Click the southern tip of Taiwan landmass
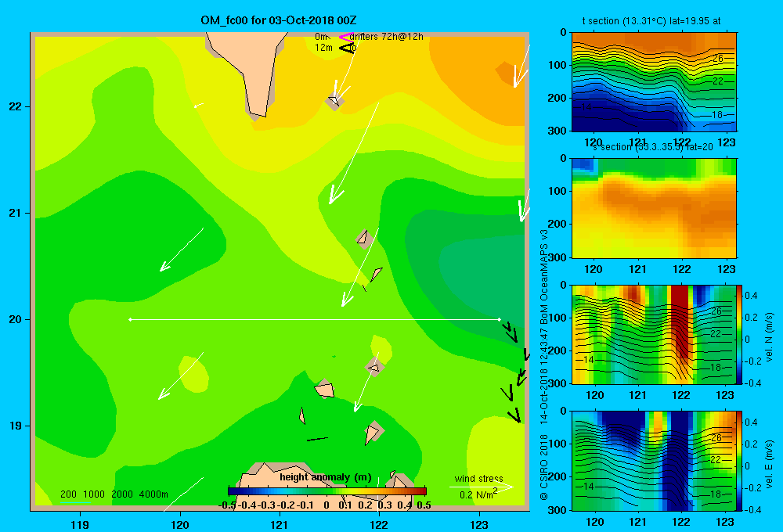 tap(258, 115)
